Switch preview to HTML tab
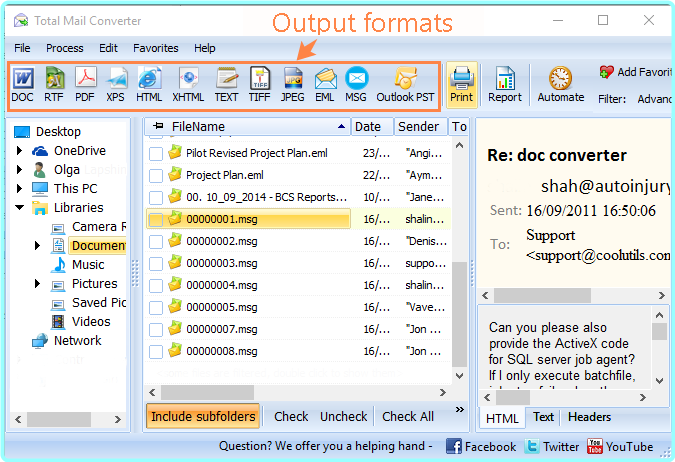 (502, 418)
